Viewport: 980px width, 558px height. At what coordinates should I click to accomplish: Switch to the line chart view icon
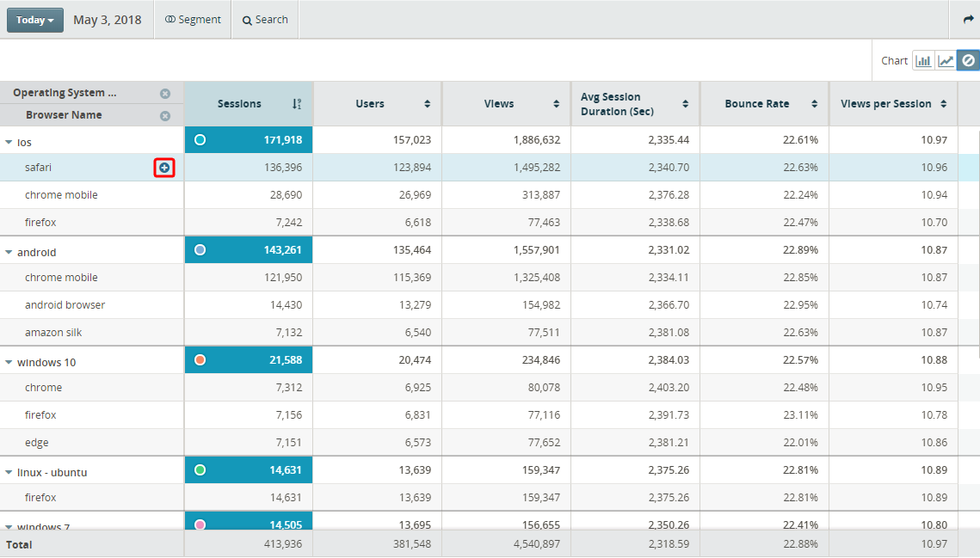946,60
